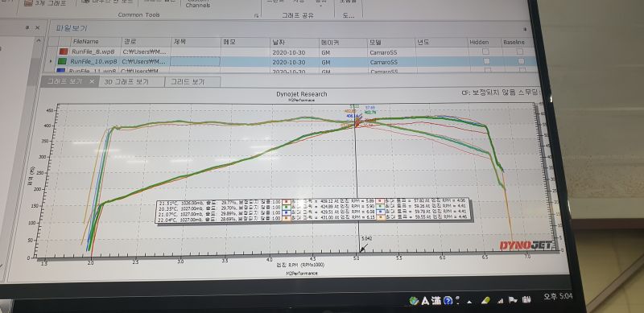Open the network signal tray icon
Image resolution: width=644 pixels, height=313 pixels.
coord(500,301)
